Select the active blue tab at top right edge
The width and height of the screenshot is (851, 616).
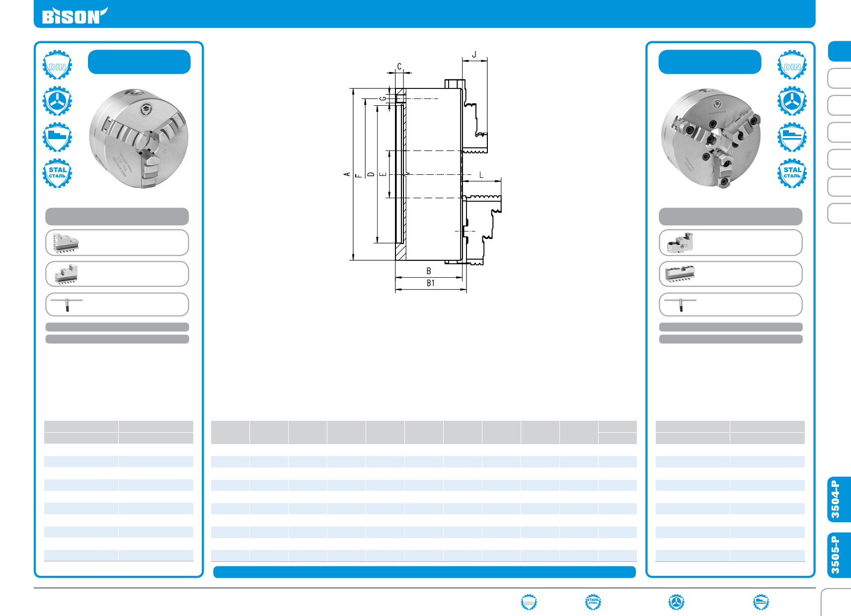point(840,51)
